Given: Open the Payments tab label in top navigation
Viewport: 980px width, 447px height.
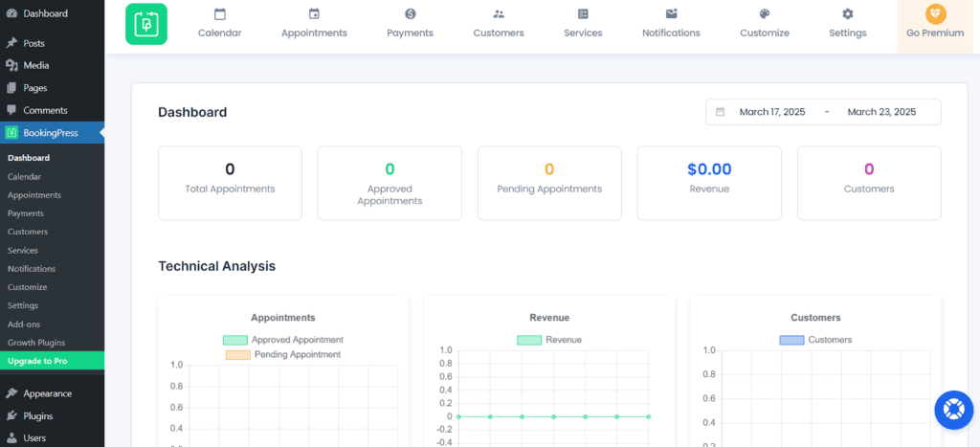Looking at the screenshot, I should click(410, 34).
